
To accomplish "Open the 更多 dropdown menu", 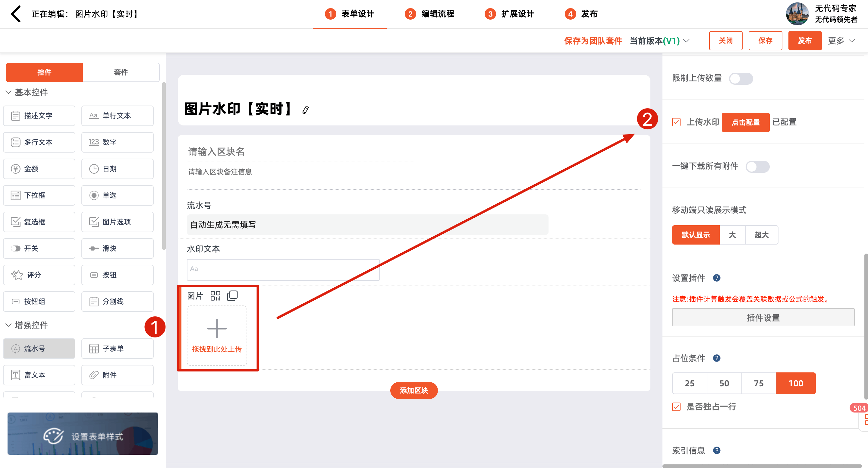I will (x=841, y=41).
